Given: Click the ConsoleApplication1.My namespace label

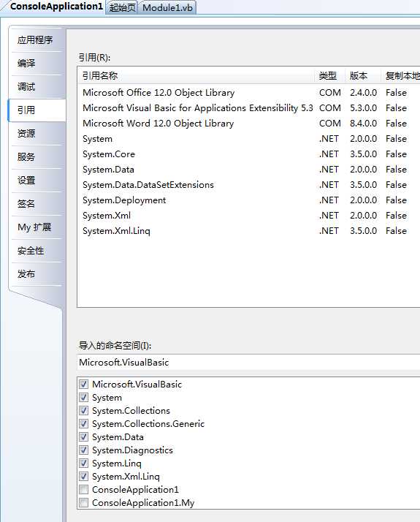Looking at the screenshot, I should tap(143, 503).
